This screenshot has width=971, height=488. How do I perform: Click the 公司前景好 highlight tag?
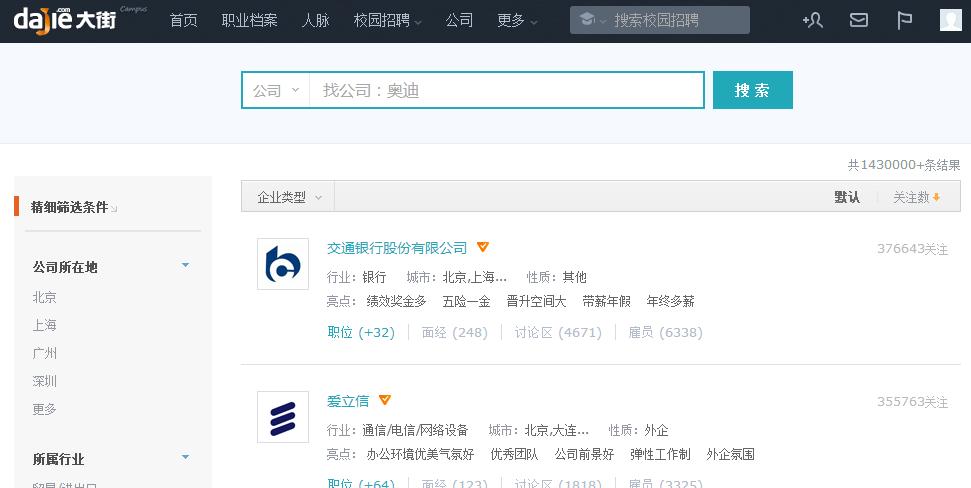[x=584, y=455]
